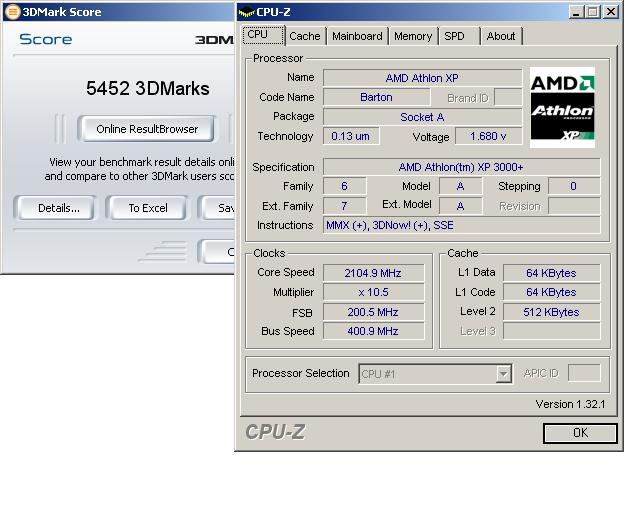This screenshot has height=512, width=640.
Task: Click Bus Speed value 400.9 MHz
Action: click(x=373, y=331)
